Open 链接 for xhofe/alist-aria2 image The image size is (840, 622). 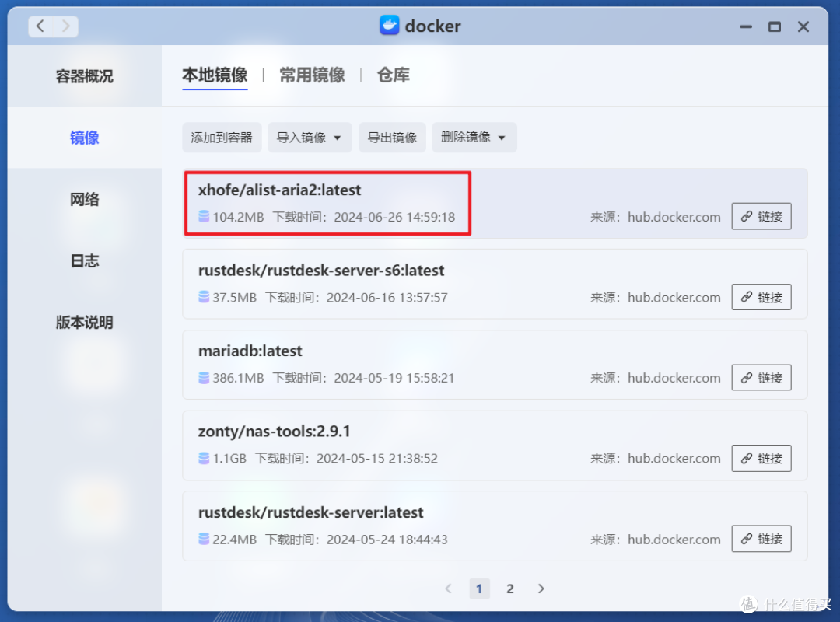tap(761, 216)
